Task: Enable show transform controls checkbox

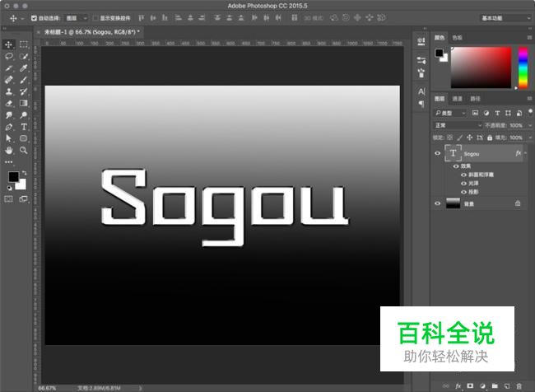Action: (x=95, y=18)
